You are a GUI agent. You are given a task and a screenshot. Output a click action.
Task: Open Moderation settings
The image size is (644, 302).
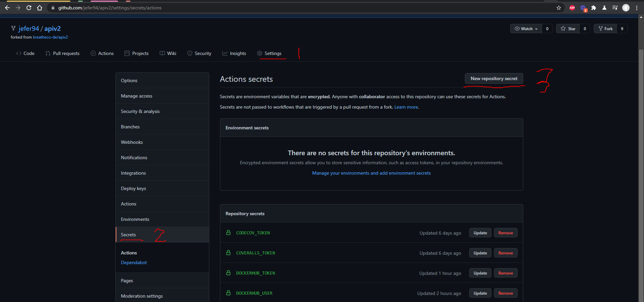pyautogui.click(x=162, y=296)
